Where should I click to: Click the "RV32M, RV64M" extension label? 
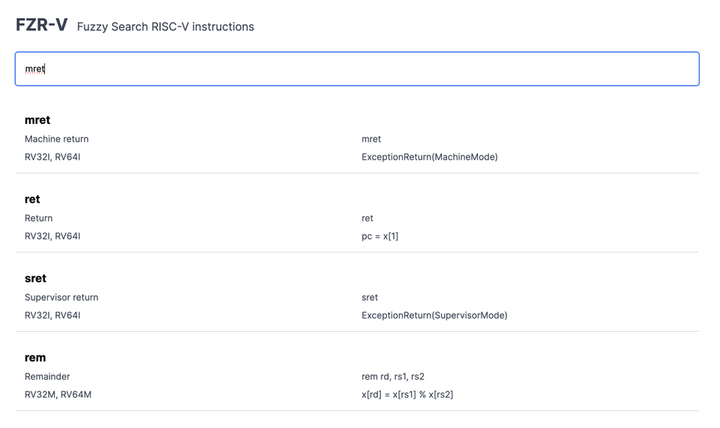tap(56, 394)
